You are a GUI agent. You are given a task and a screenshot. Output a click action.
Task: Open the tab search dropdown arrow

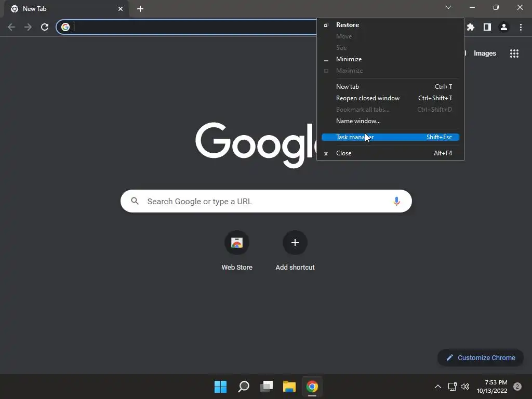448,7
